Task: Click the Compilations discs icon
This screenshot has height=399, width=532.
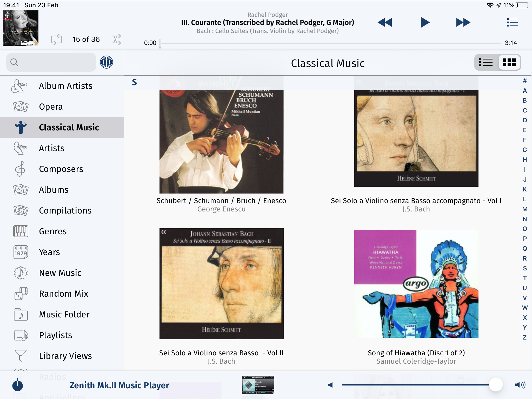Action: click(21, 210)
